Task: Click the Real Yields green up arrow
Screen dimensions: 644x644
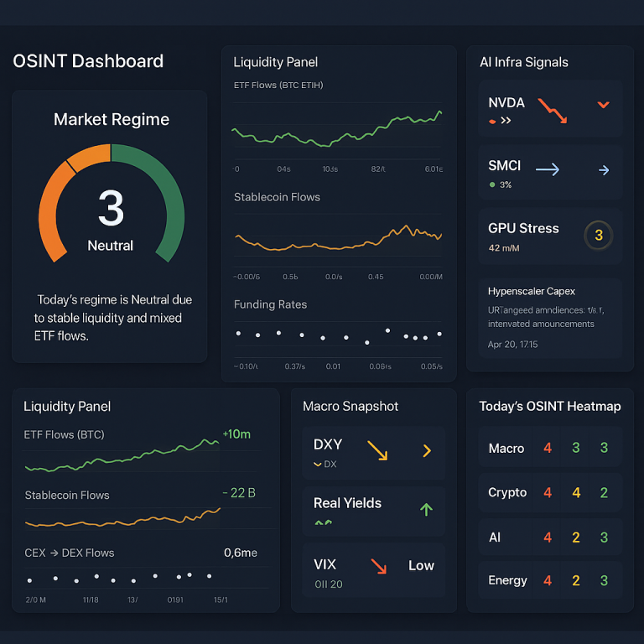Action: (426, 508)
